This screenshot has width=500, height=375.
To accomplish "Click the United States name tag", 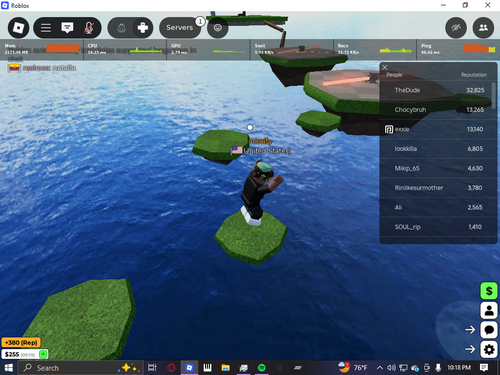I will click(x=261, y=151).
